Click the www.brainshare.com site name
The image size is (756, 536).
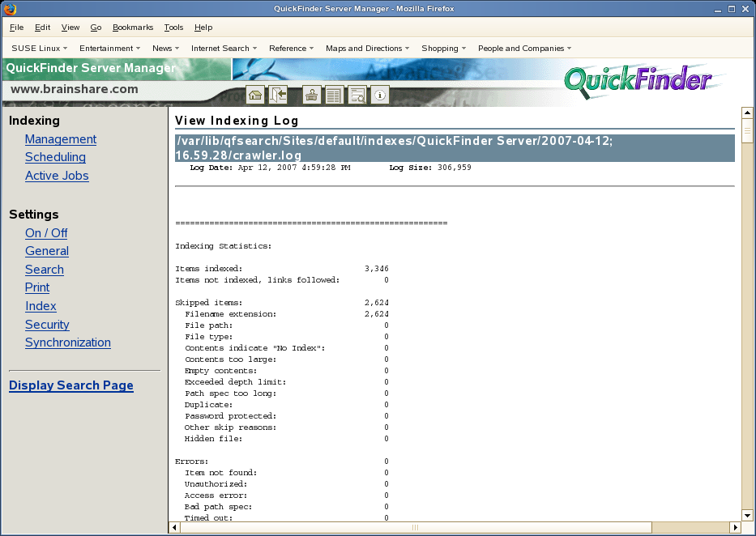click(75, 89)
